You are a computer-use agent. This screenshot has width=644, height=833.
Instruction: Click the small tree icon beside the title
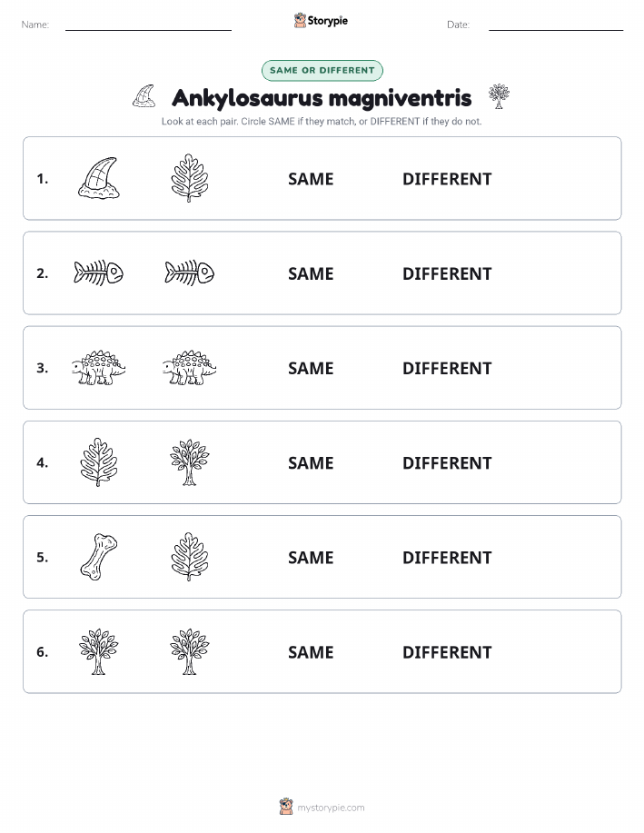pos(499,96)
